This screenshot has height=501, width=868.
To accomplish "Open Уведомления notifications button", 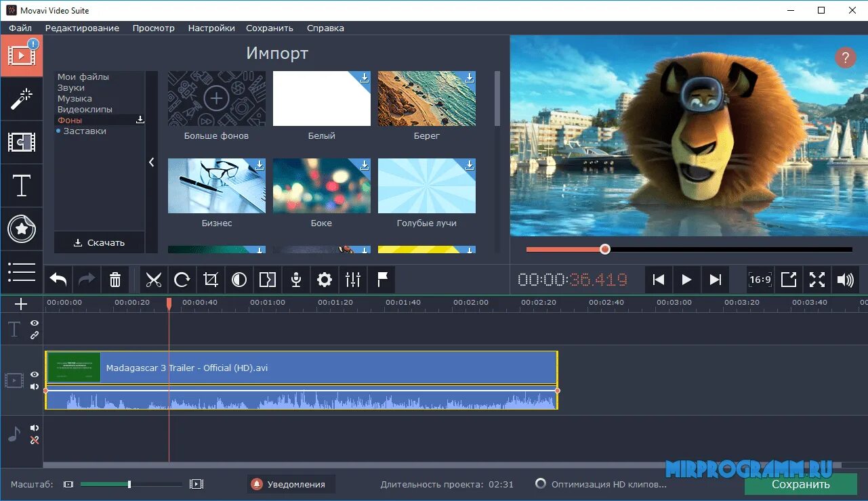I will [x=291, y=484].
